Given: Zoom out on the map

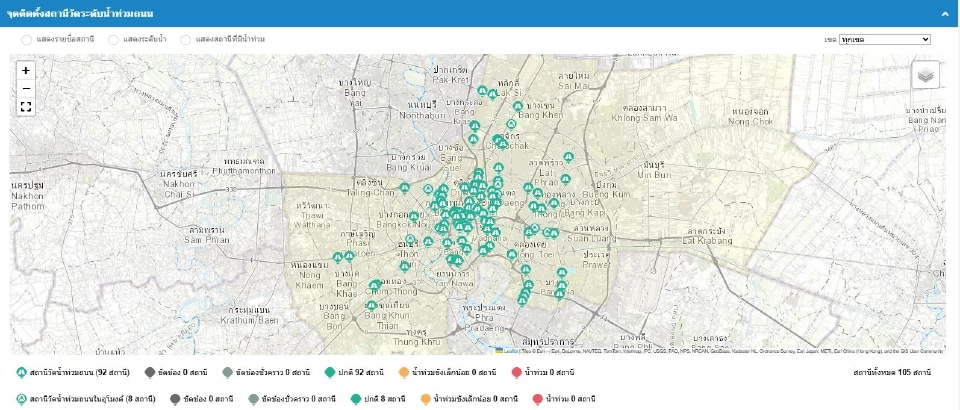Looking at the screenshot, I should tap(26, 88).
